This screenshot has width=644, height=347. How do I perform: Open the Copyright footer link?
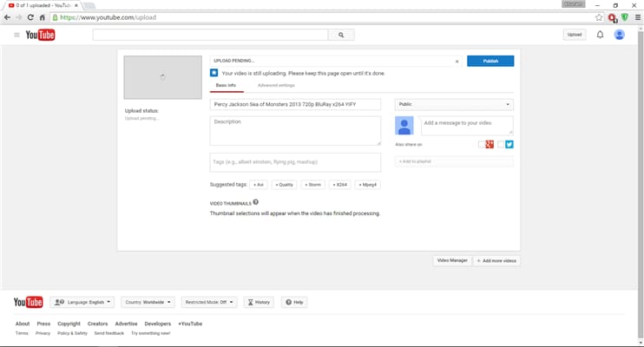pyautogui.click(x=69, y=324)
